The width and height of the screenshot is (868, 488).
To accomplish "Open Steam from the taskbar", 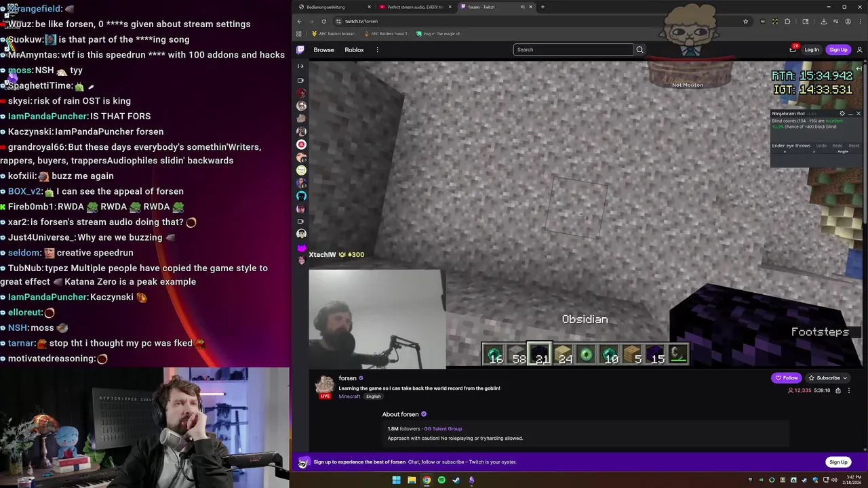I will coord(456,480).
